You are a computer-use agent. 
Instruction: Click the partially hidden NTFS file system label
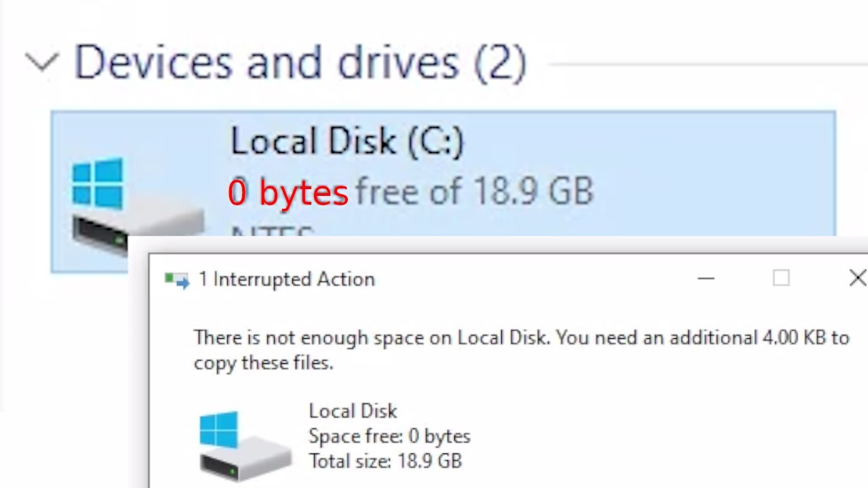pyautogui.click(x=271, y=232)
